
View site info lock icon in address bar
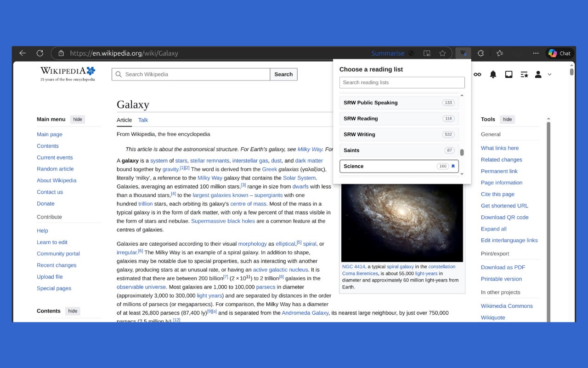click(x=61, y=53)
